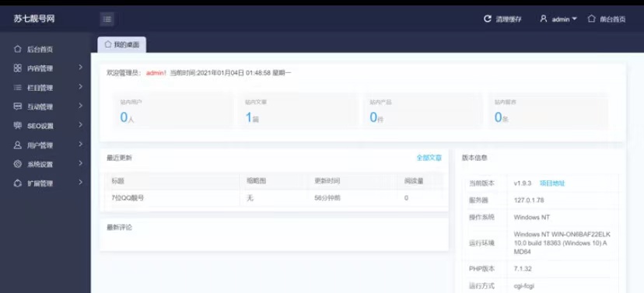This screenshot has height=293, width=644.
Task: Click the 56分钟前 update time cell
Action: 327,198
